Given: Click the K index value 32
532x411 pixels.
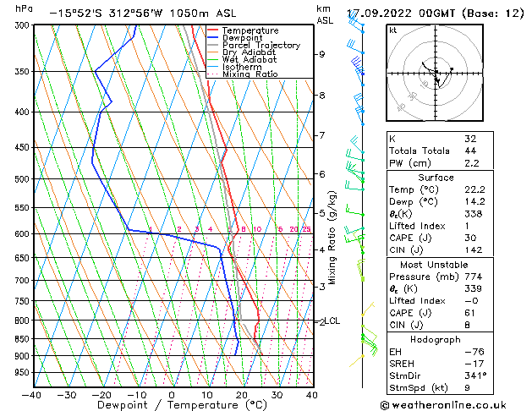Looking at the screenshot, I should point(470,139).
